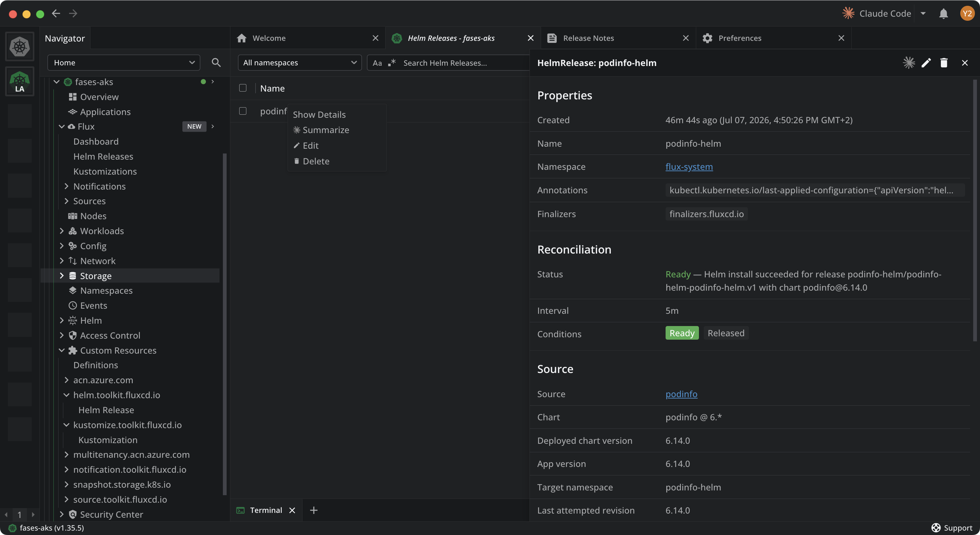The image size is (980, 535).
Task: Open Kustomizations in Flux tree
Action: pyautogui.click(x=105, y=172)
